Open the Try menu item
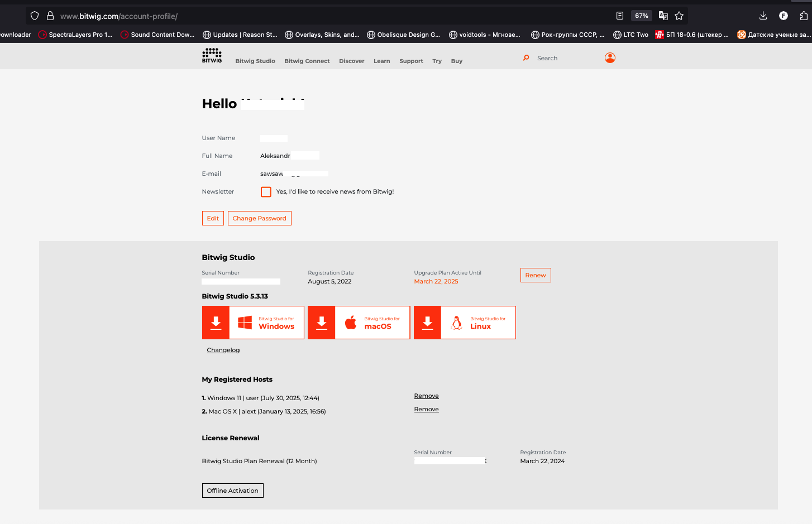 [x=437, y=61]
